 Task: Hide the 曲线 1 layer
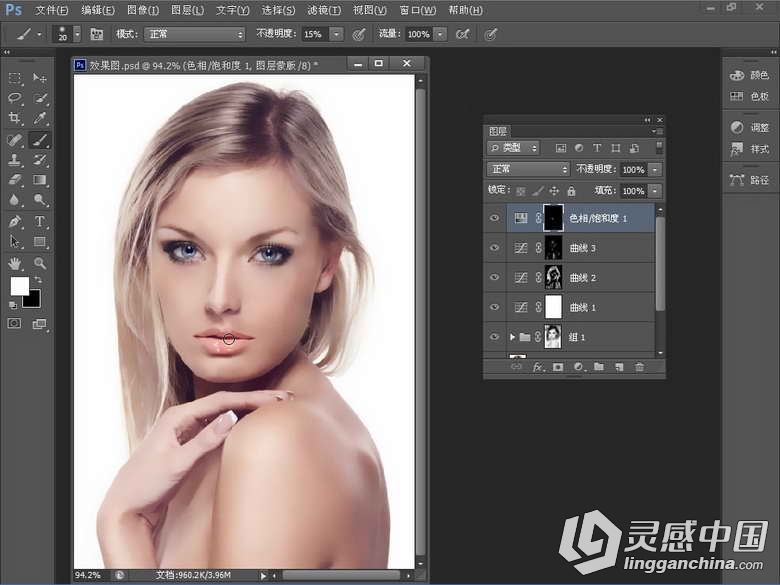[494, 307]
